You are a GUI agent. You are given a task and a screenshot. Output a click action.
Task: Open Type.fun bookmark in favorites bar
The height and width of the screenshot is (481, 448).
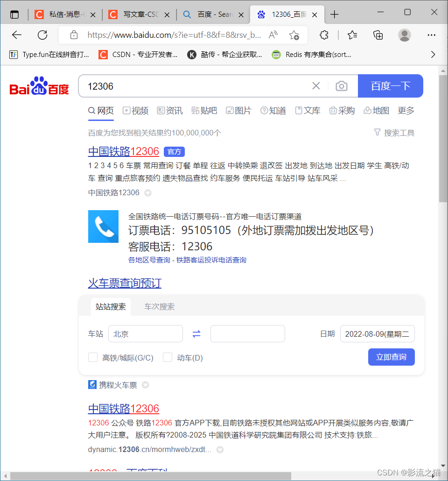coord(49,55)
